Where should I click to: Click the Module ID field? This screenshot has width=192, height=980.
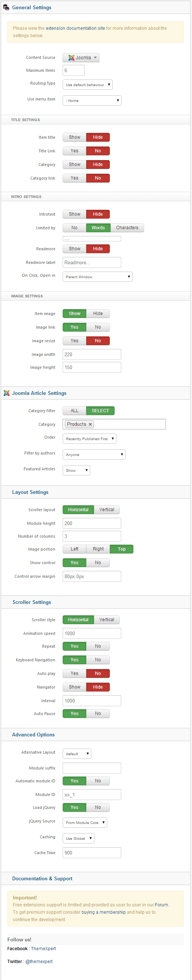click(92, 795)
